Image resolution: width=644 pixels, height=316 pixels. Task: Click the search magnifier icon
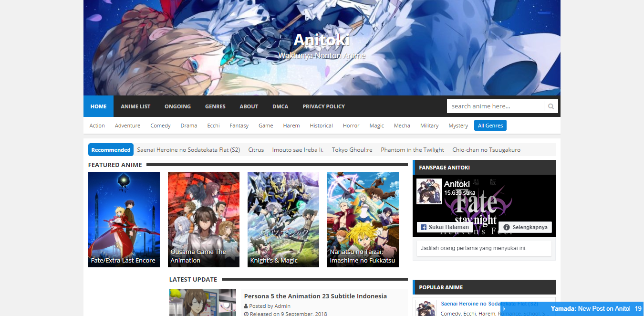click(x=551, y=106)
